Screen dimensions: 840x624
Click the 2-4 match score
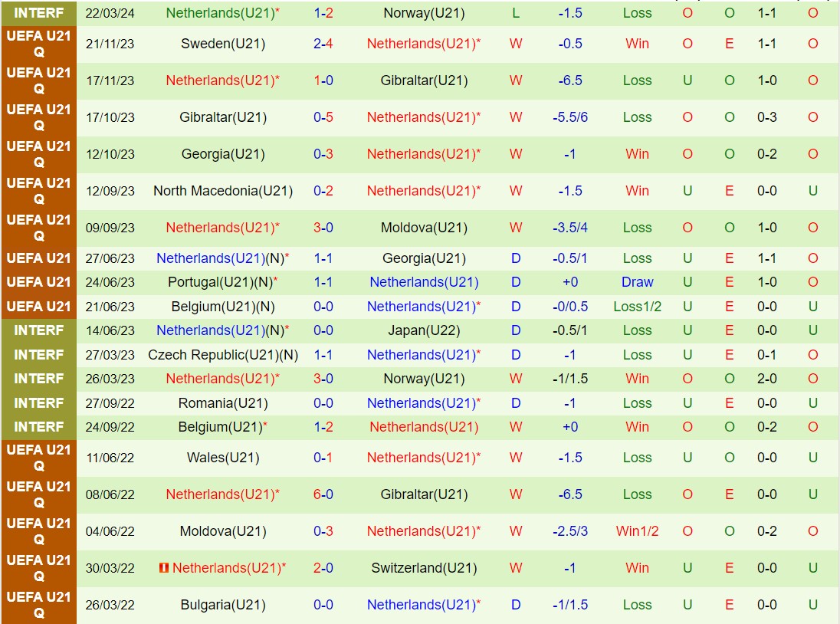click(323, 44)
